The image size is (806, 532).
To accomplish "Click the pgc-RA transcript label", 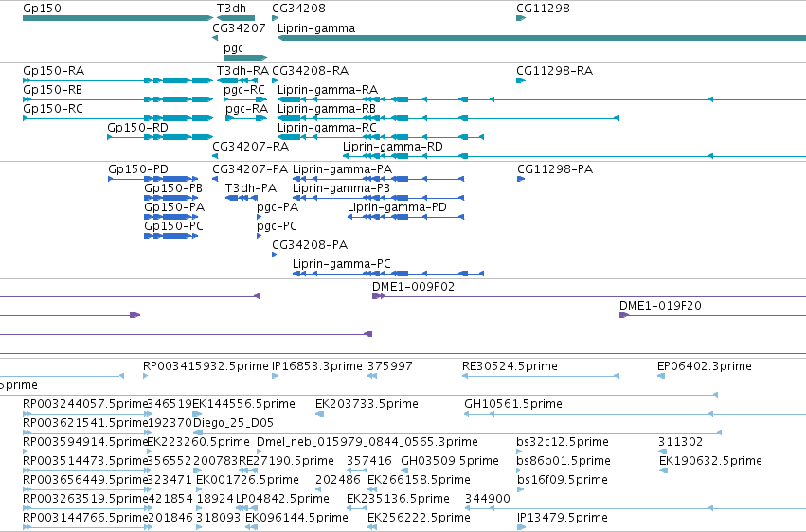I will [x=247, y=108].
